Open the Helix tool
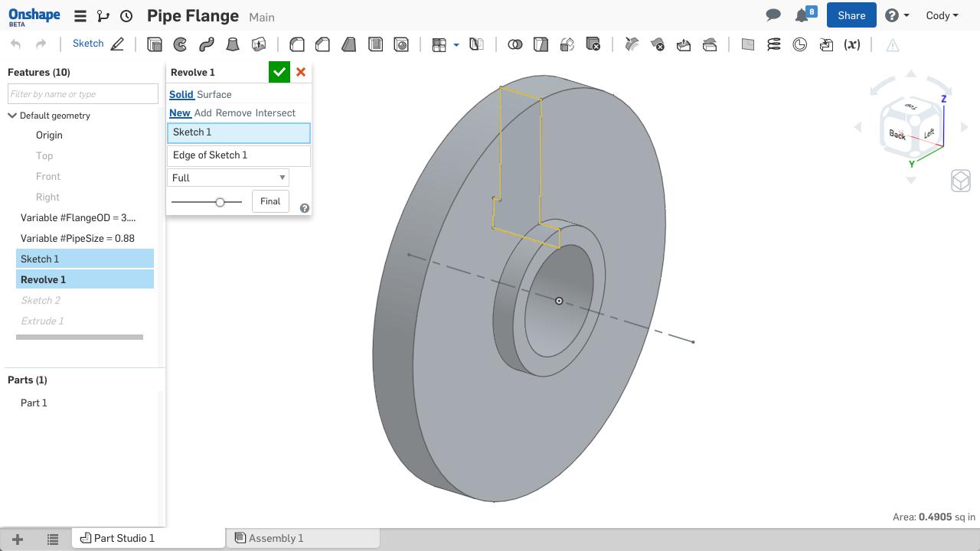980x551 pixels. point(774,44)
